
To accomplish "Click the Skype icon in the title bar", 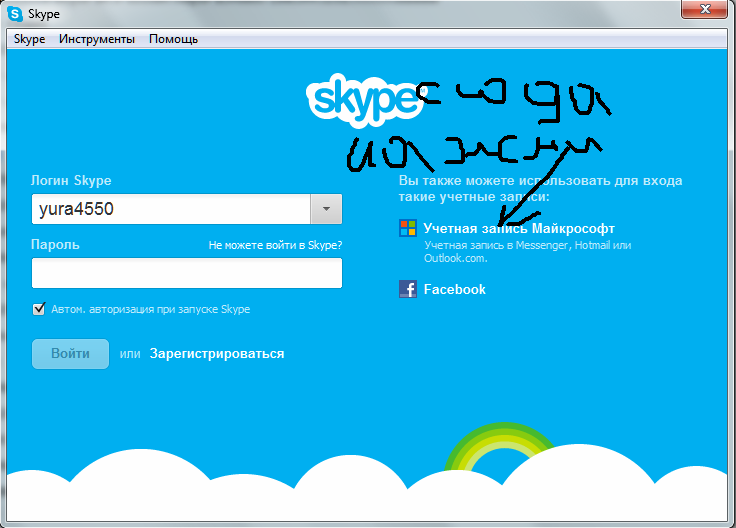I will click(15, 14).
